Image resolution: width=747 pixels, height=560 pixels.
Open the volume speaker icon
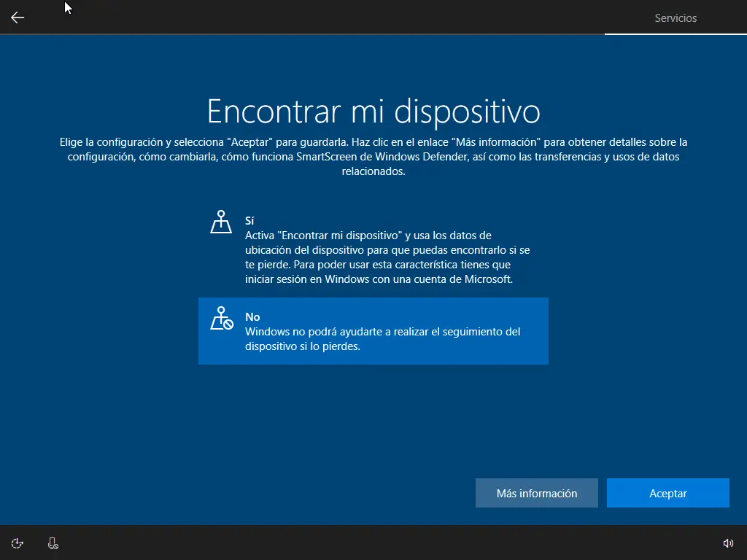point(728,543)
